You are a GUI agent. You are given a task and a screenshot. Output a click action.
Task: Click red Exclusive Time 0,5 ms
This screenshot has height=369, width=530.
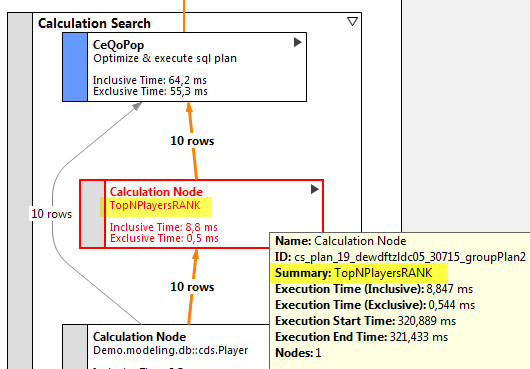(x=164, y=238)
